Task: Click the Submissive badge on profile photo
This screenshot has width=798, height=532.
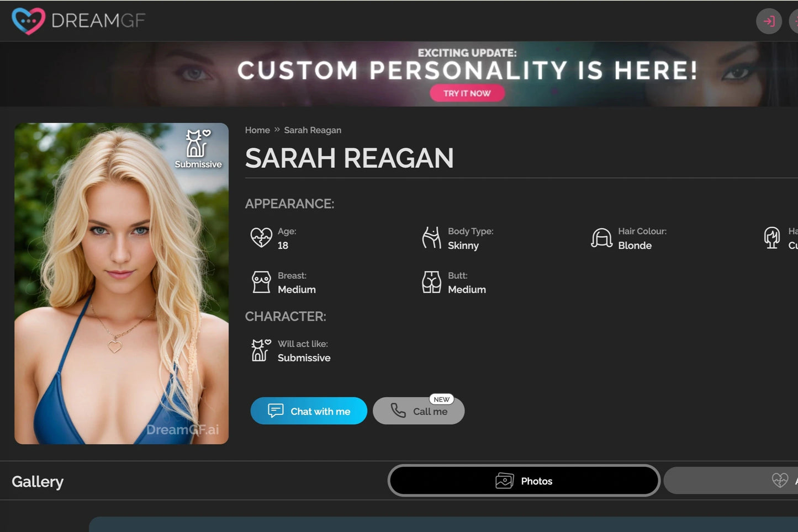Action: pos(198,149)
